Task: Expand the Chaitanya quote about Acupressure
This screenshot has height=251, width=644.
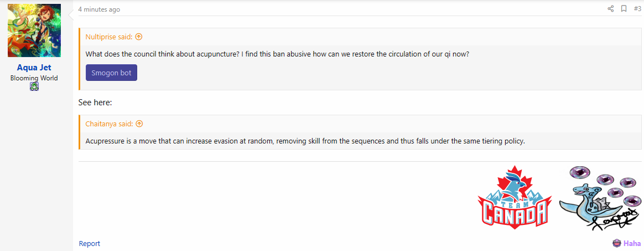Action: coord(305,141)
